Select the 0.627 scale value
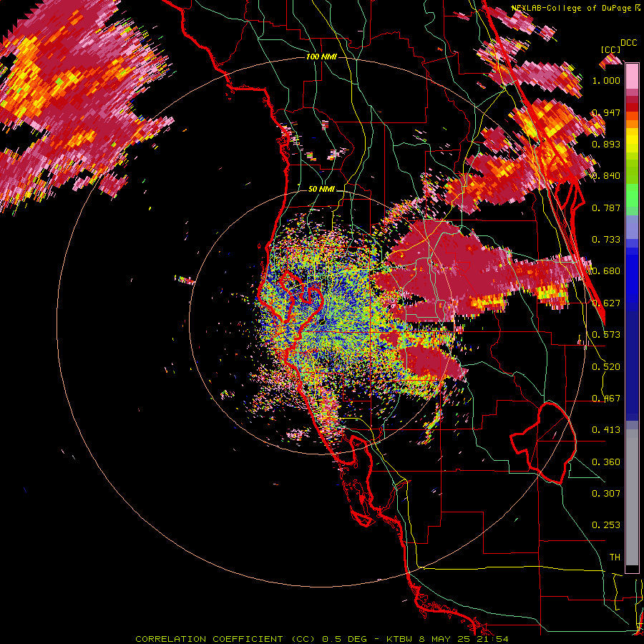The image size is (644, 644). click(x=606, y=303)
